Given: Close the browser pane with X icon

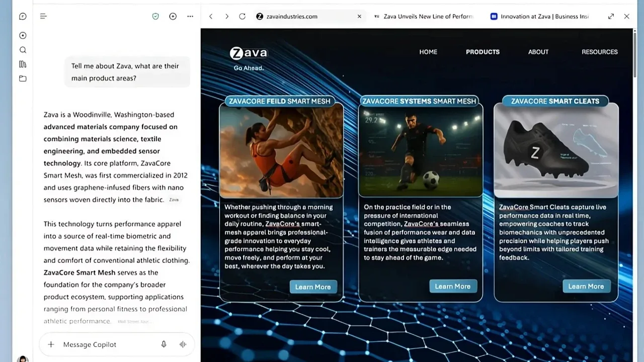Looking at the screenshot, I should pos(627,16).
